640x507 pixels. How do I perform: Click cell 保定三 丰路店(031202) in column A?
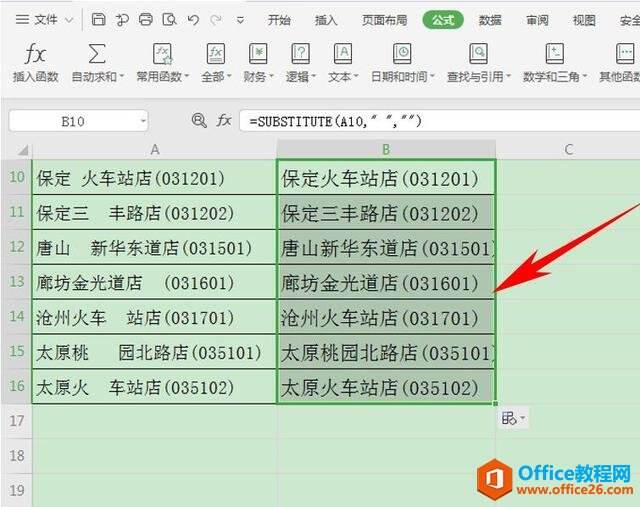[x=154, y=212]
